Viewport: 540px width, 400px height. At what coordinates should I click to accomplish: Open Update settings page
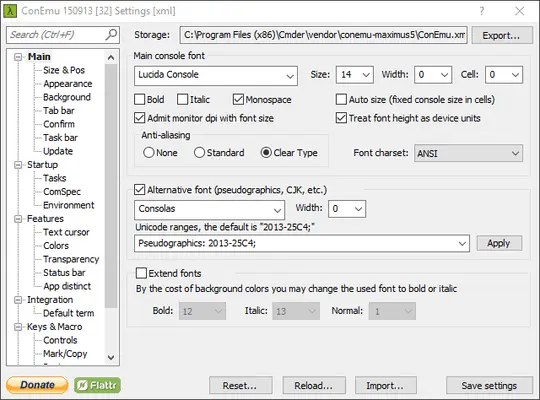pos(58,151)
